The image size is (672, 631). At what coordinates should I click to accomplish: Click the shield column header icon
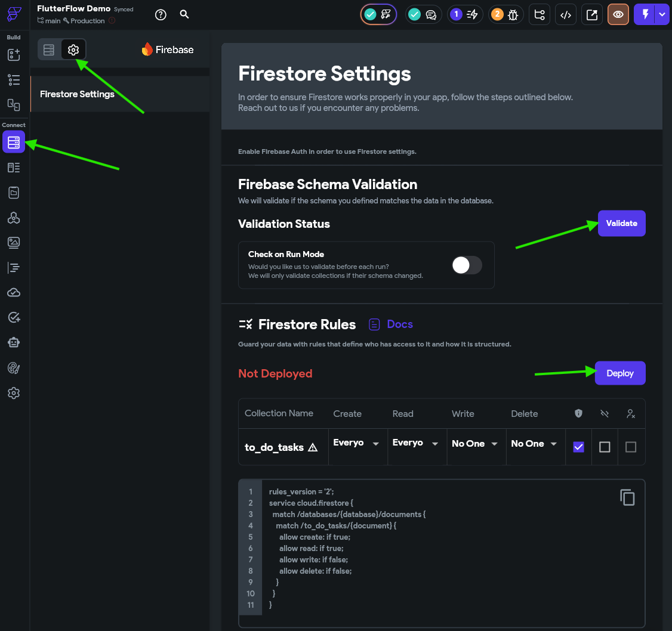click(x=578, y=413)
